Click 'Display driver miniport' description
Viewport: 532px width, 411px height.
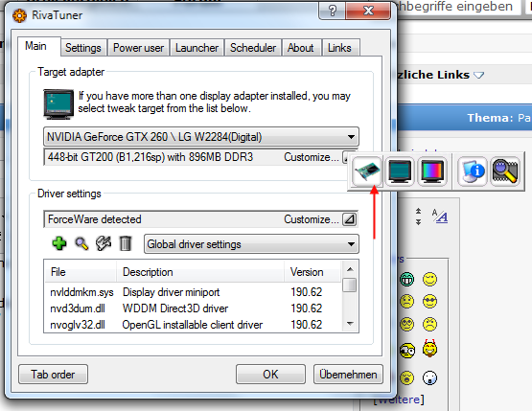pos(171,292)
